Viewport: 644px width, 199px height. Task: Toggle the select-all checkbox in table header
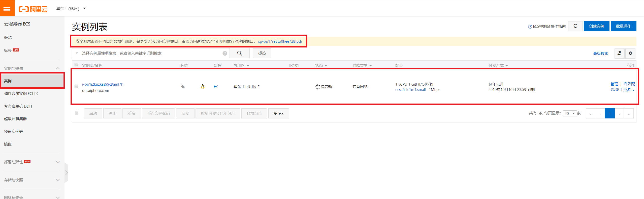coord(76,65)
